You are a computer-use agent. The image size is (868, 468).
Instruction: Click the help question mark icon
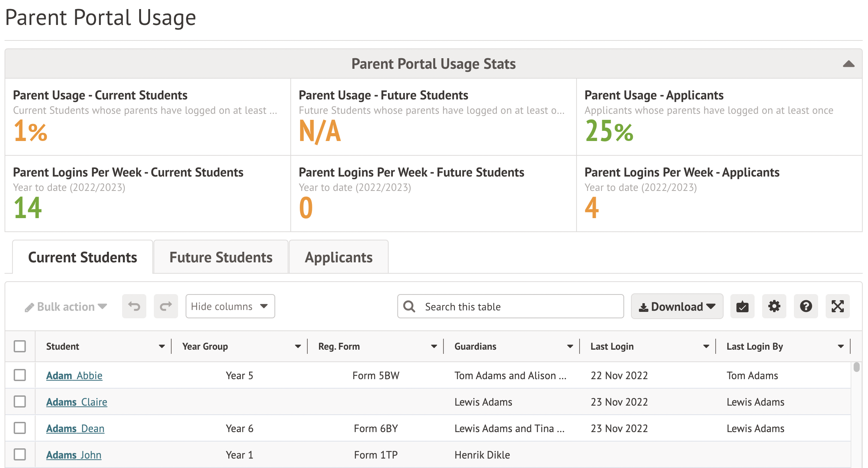coord(806,306)
